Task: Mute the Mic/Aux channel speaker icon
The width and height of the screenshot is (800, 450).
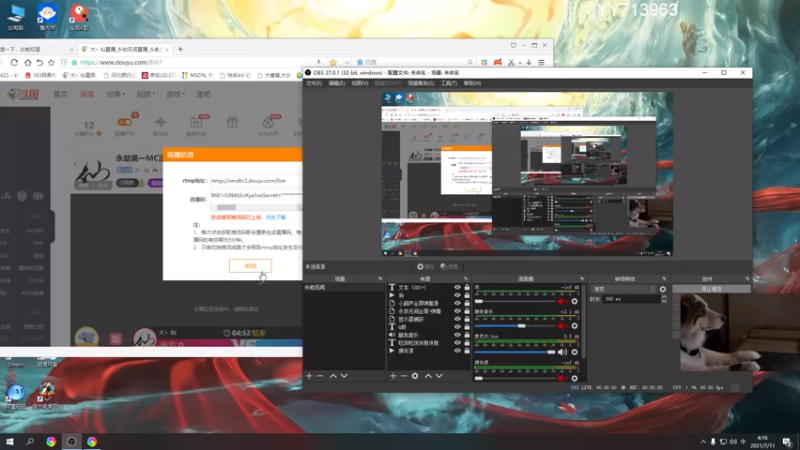Action: click(562, 352)
